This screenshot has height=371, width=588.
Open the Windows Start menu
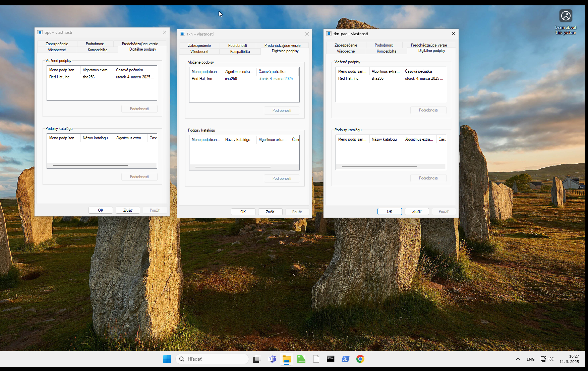[x=167, y=359]
